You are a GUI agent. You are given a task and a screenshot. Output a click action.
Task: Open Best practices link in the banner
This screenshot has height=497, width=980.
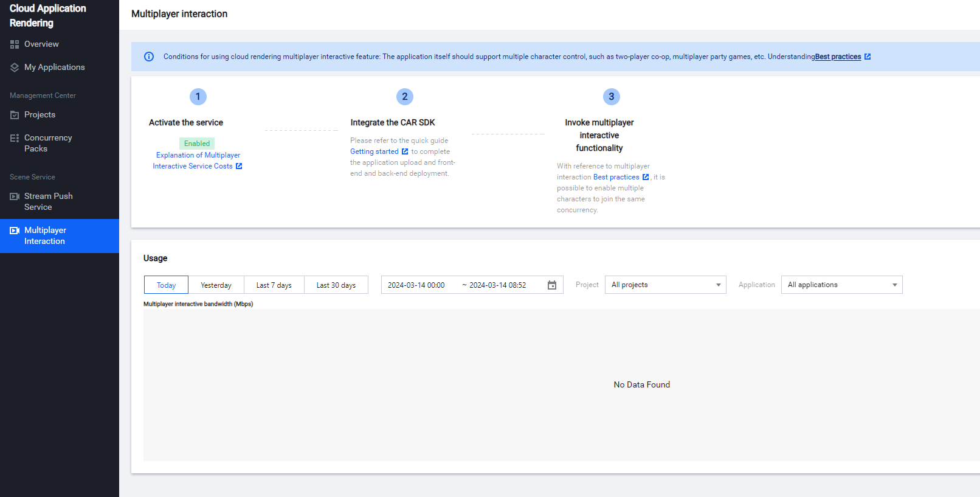click(838, 57)
